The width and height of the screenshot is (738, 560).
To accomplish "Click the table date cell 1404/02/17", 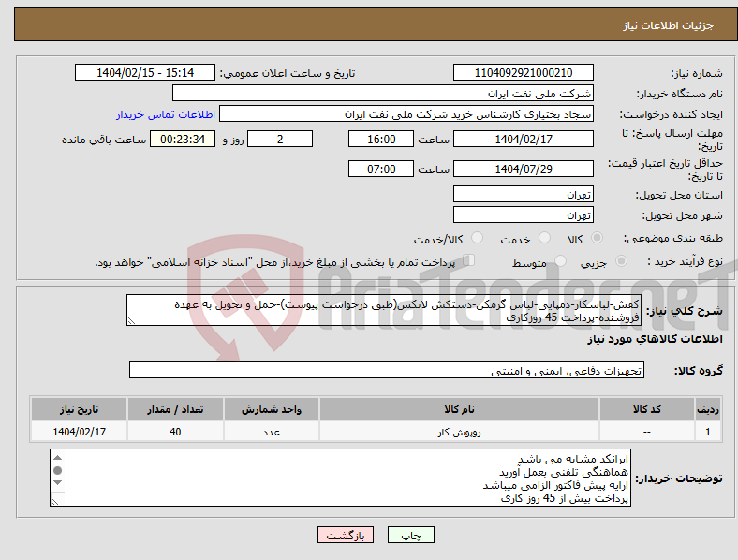I will coord(79,432).
